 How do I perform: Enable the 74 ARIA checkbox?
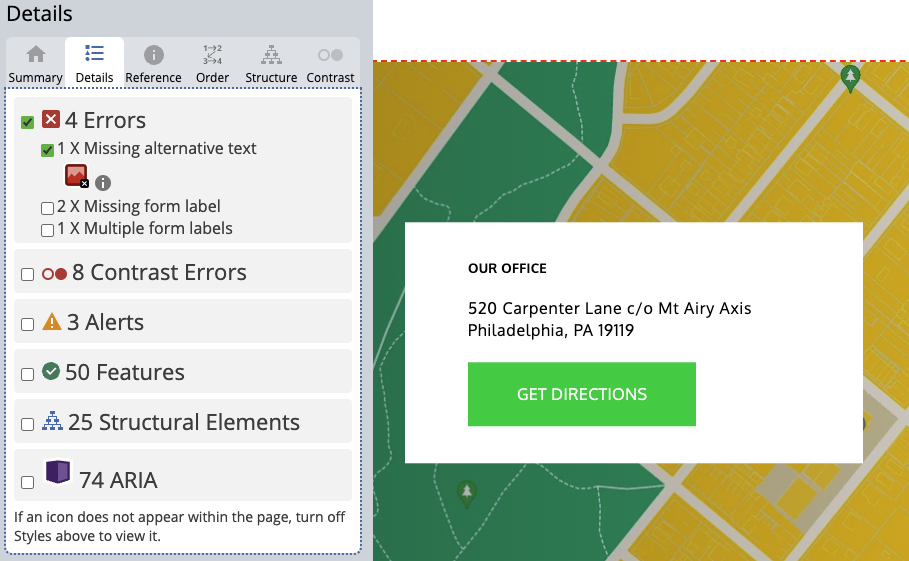tap(28, 482)
